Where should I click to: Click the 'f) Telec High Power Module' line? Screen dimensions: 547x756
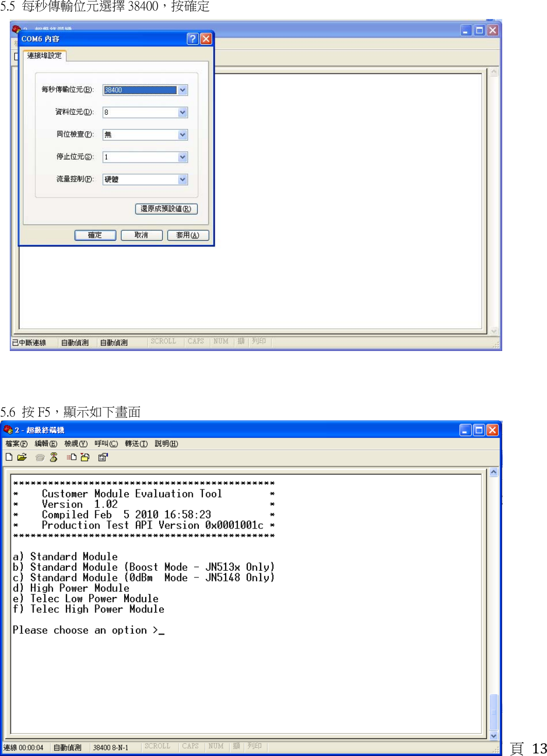coord(89,609)
